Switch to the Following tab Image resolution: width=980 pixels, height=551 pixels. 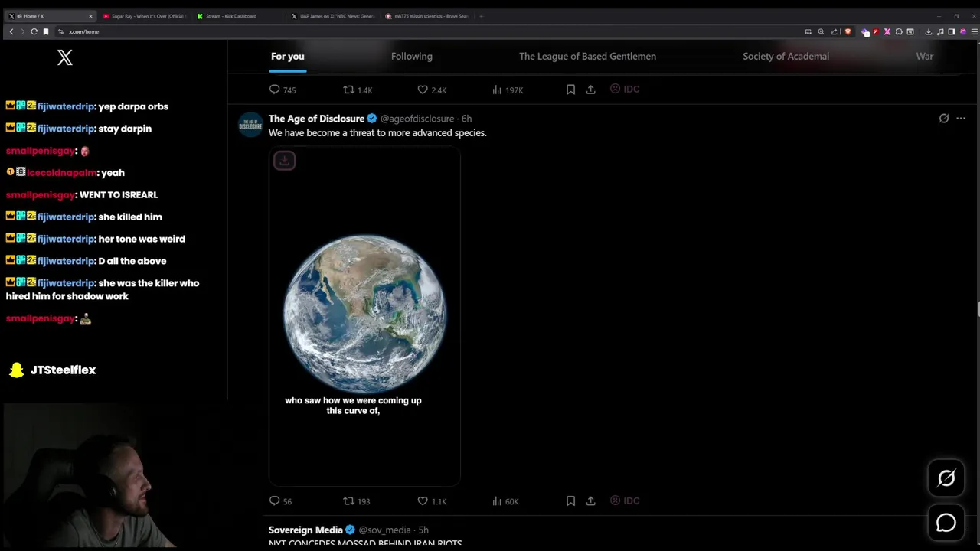[x=412, y=56]
